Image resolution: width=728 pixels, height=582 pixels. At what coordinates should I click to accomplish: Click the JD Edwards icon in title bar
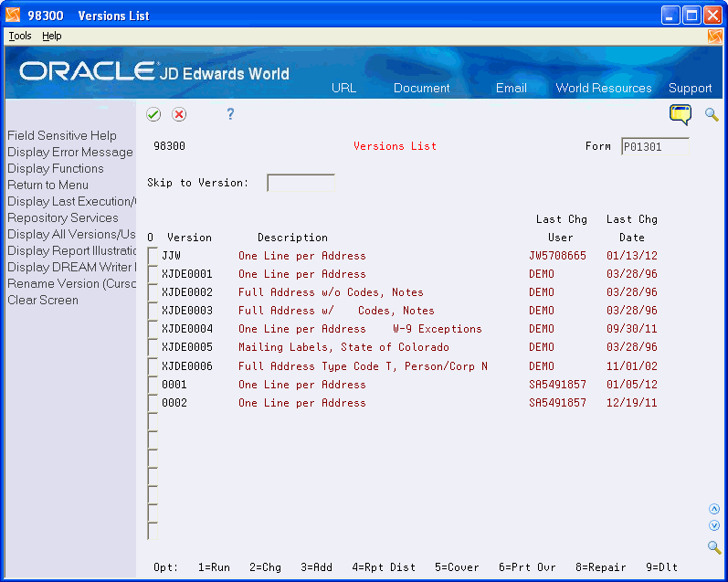[13, 16]
